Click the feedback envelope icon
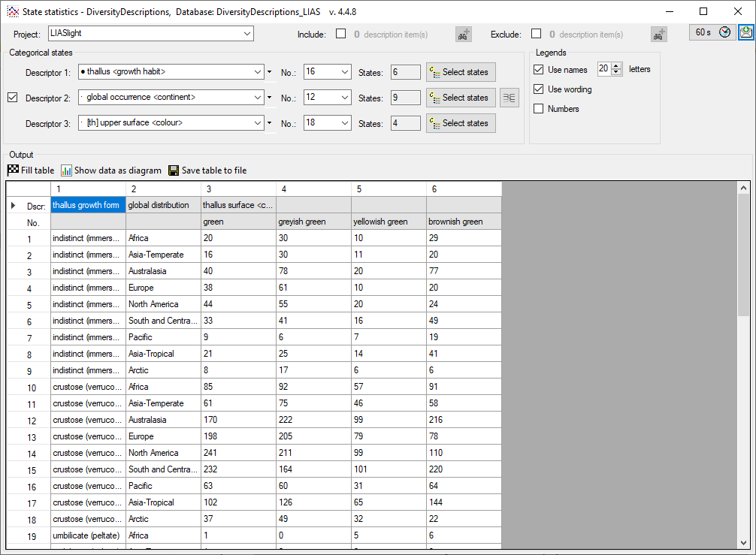Screen dimensions: 756x555 tap(745, 32)
